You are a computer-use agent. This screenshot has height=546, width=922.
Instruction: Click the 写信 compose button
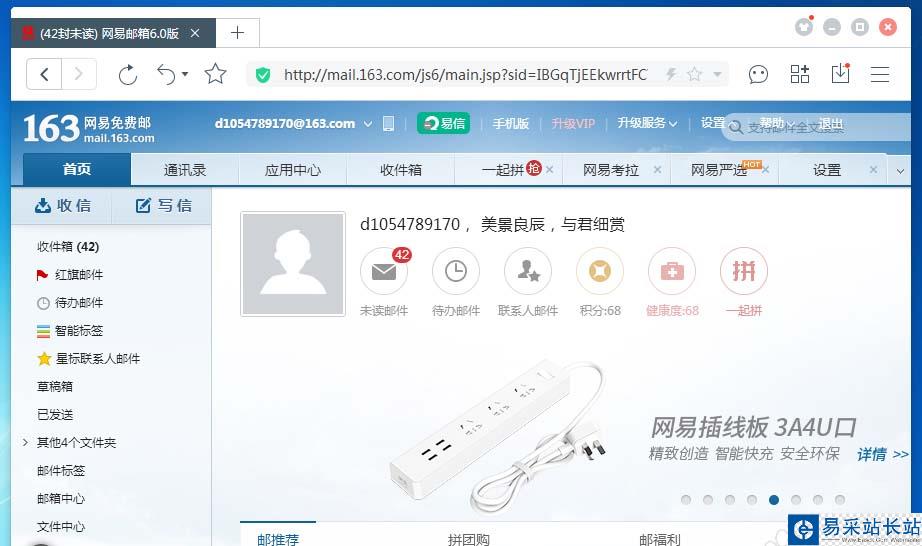(x=163, y=205)
